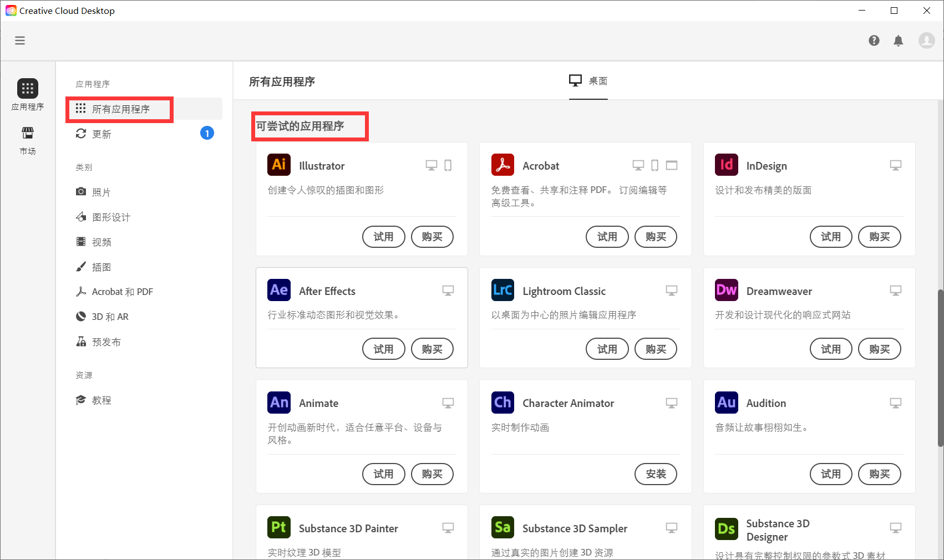
Task: Click the account avatar icon
Action: [926, 40]
